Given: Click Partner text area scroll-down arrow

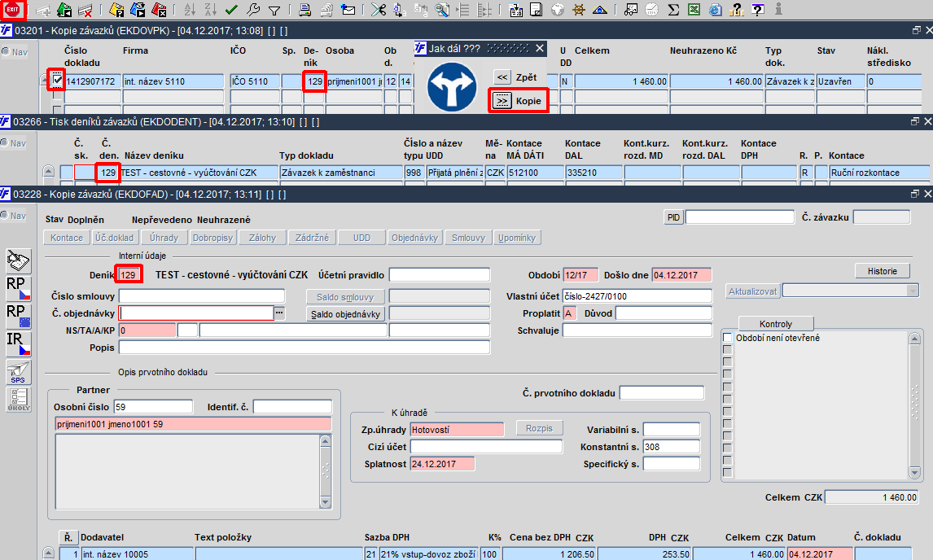Looking at the screenshot, I should pos(325,502).
